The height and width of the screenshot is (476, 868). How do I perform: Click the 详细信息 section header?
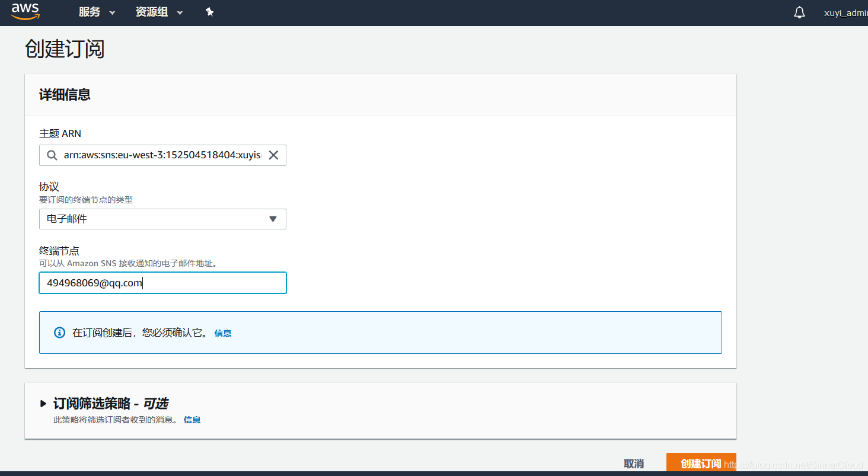pos(65,95)
